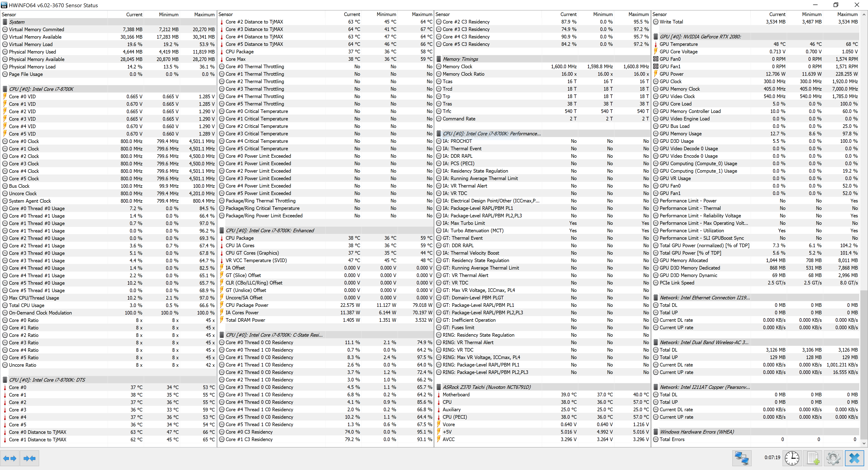Open sensor settings gear icon
868x470 pixels.
tap(833, 458)
